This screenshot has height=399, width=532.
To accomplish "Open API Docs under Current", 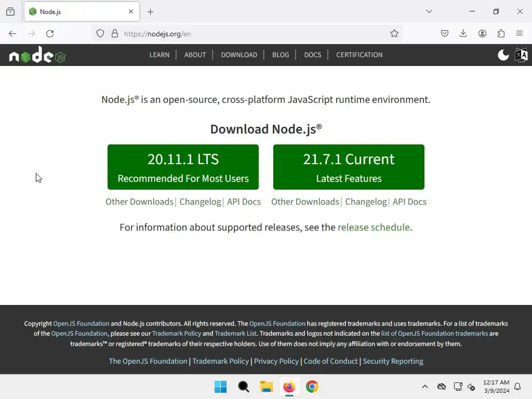I will [x=409, y=202].
